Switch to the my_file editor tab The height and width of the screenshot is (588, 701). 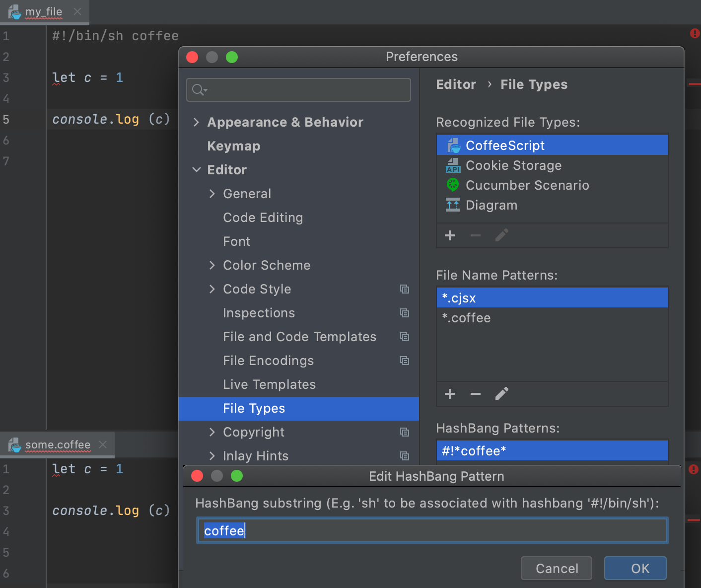pyautogui.click(x=44, y=12)
